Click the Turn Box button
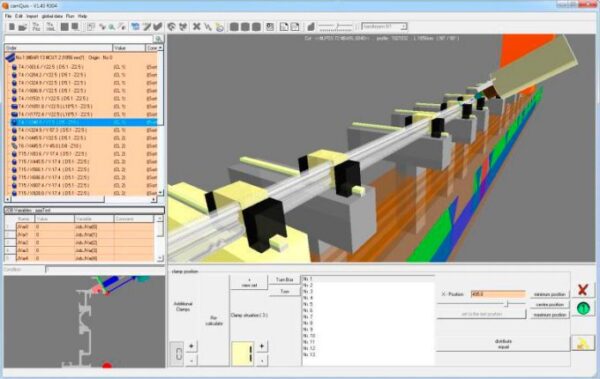The image size is (600, 379). coord(284,280)
